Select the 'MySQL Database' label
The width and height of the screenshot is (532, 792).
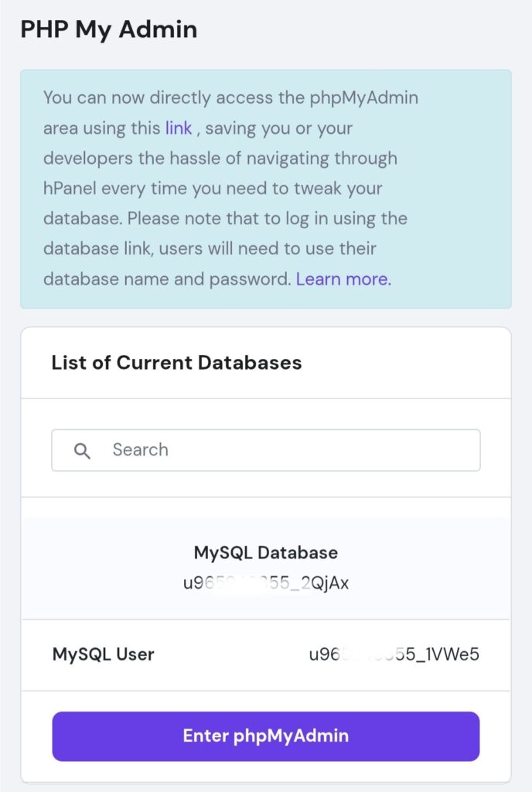pyautogui.click(x=265, y=553)
